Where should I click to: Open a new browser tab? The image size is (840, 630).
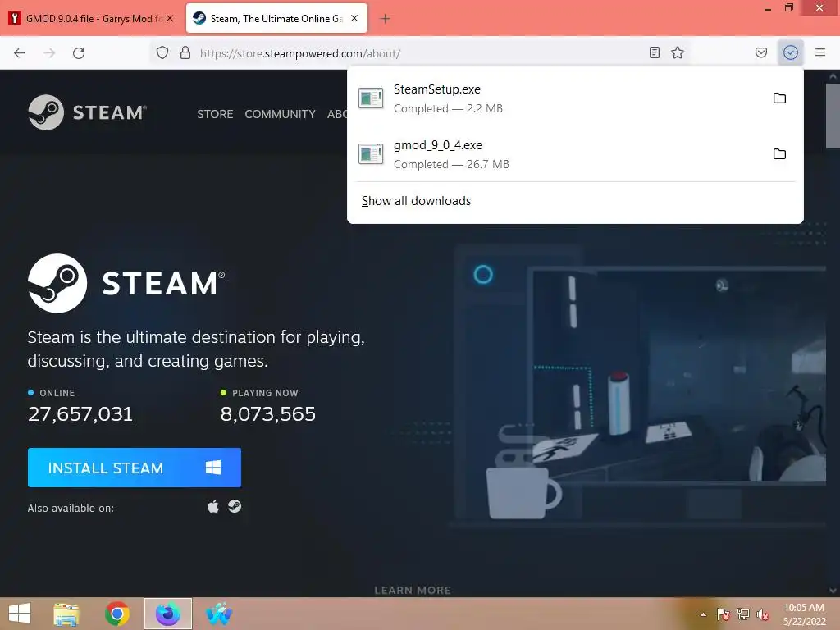click(385, 19)
